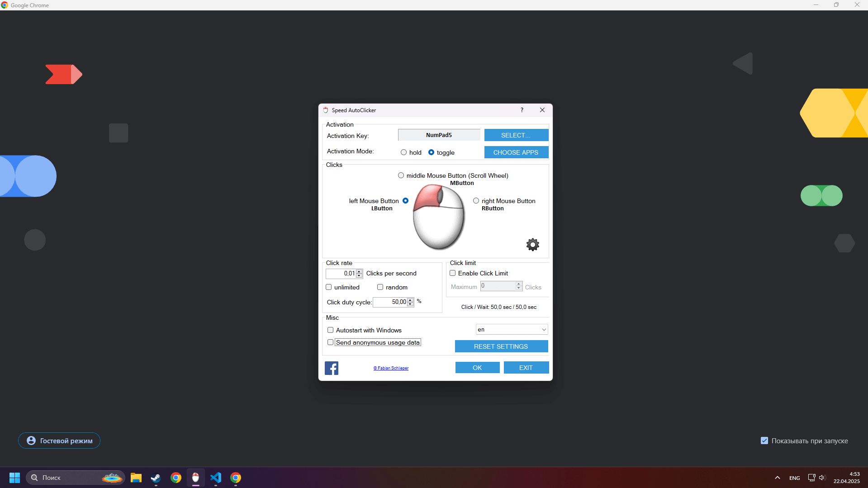Open network status in system tray
Screen dimensions: 868x488
point(811,478)
